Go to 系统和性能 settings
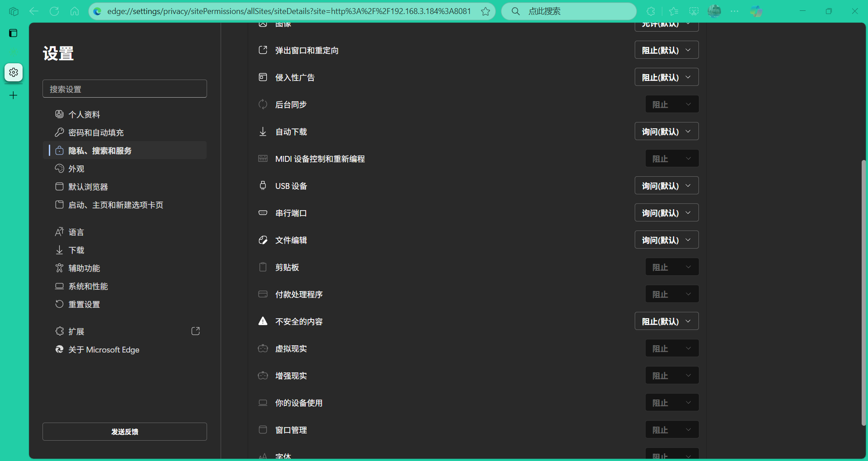The width and height of the screenshot is (868, 461). 88,286
